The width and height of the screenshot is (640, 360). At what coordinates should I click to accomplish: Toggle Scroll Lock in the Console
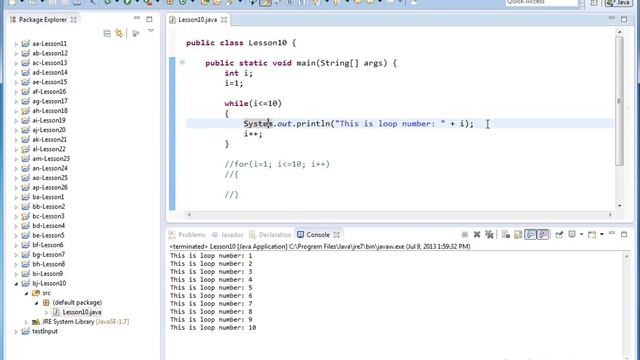click(518, 234)
